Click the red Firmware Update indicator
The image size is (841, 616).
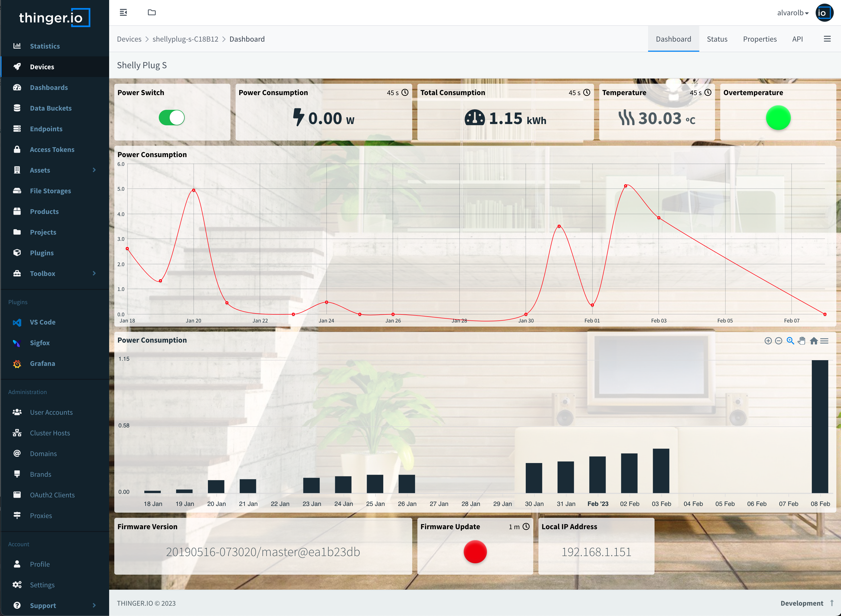point(475,551)
